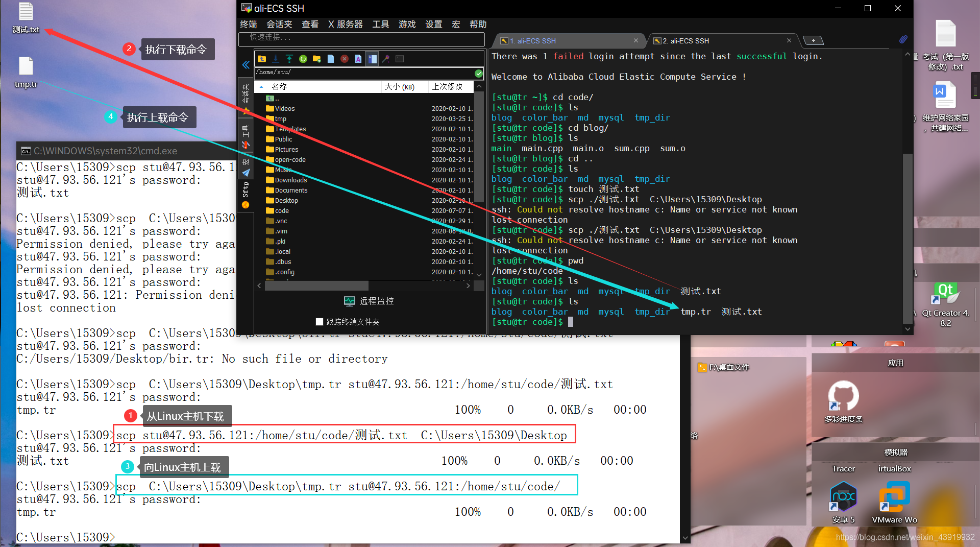
Task: Select the .vnc folder
Action: click(364, 221)
